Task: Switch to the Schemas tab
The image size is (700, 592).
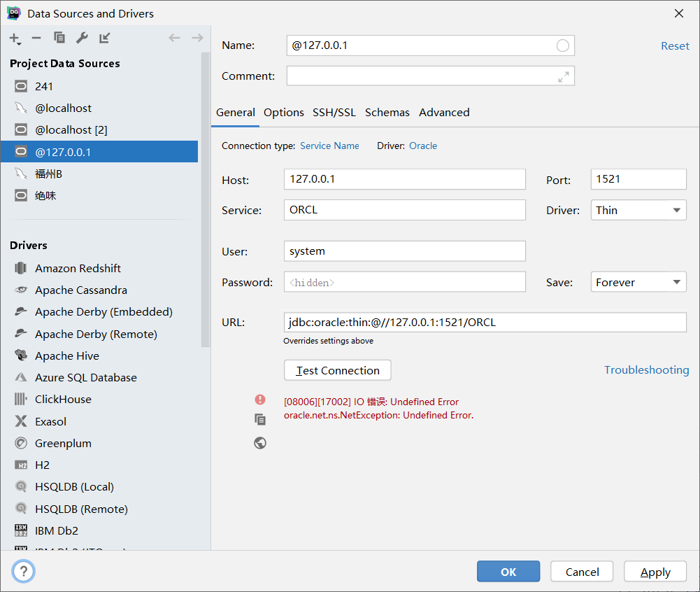Action: point(387,113)
